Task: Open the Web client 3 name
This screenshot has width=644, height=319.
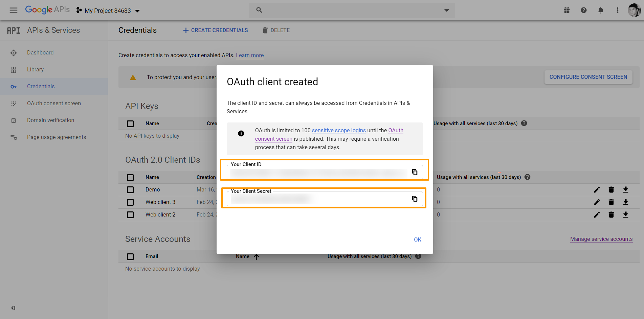Action: (160, 202)
